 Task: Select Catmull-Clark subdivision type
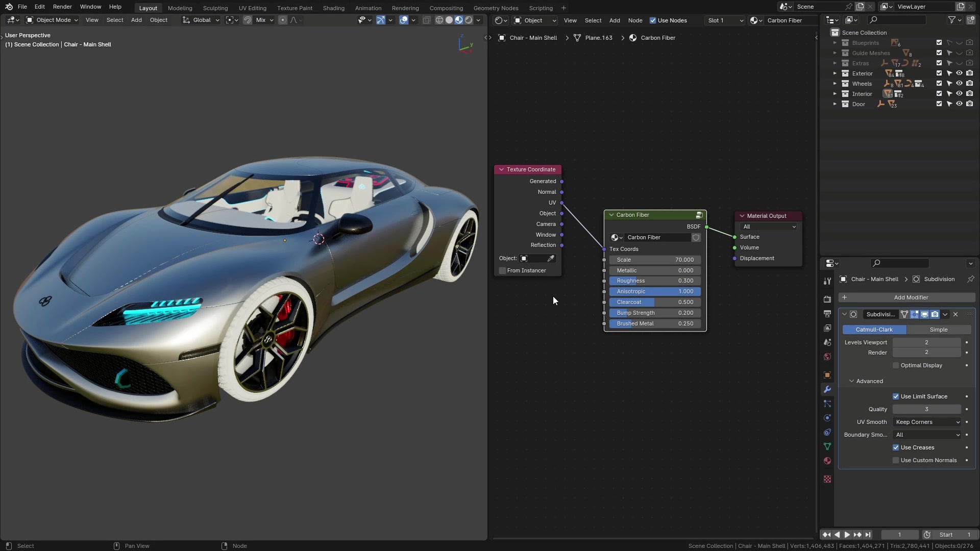[x=874, y=330]
